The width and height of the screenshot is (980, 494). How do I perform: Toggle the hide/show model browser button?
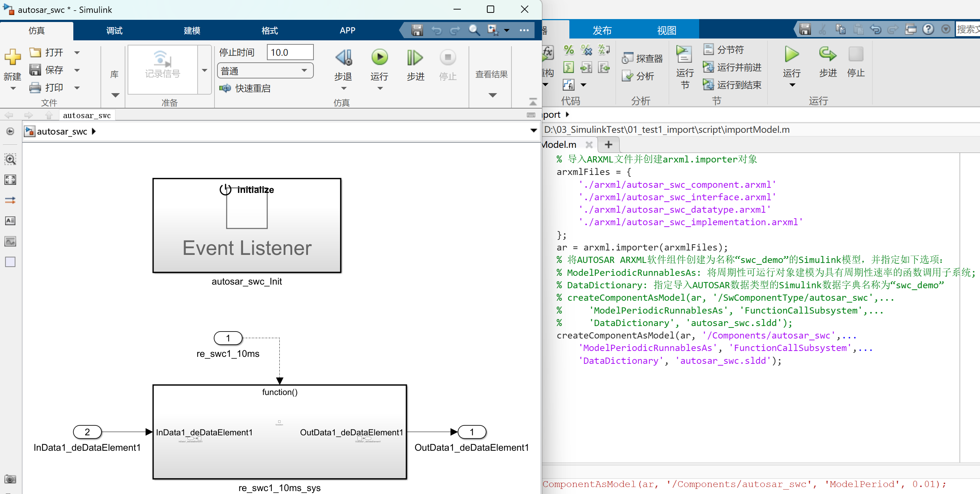click(10, 131)
